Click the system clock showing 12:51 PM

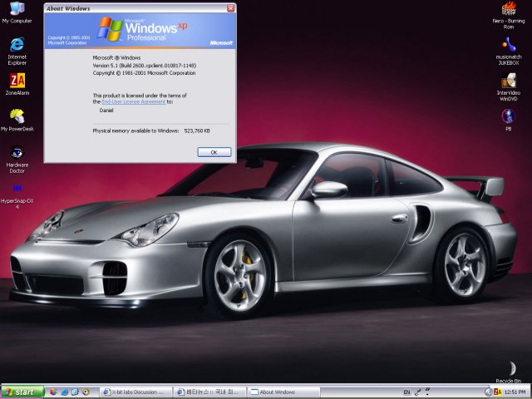pos(515,392)
